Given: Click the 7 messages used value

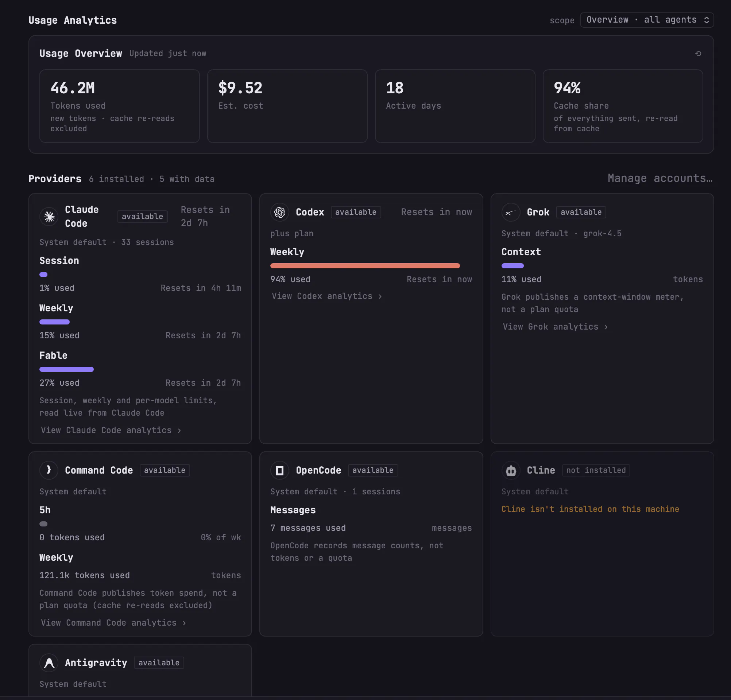Looking at the screenshot, I should pos(308,528).
